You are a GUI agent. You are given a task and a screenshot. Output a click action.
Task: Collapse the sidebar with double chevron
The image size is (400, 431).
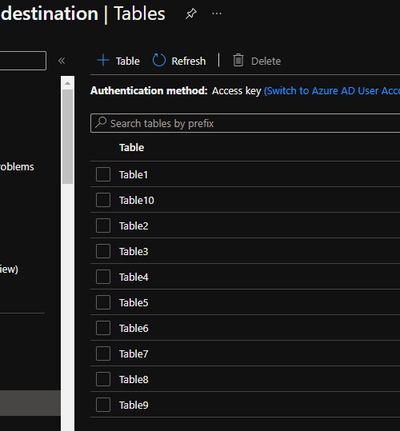[x=61, y=61]
